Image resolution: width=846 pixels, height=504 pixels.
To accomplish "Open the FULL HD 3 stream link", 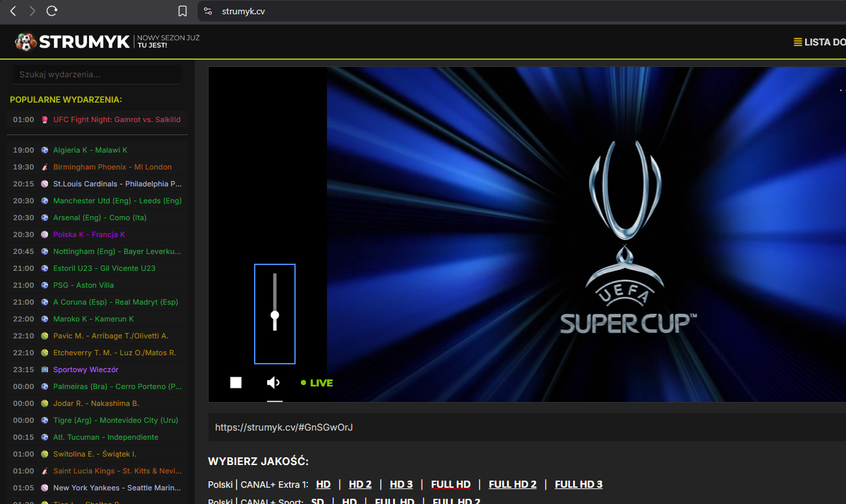I will (x=579, y=485).
